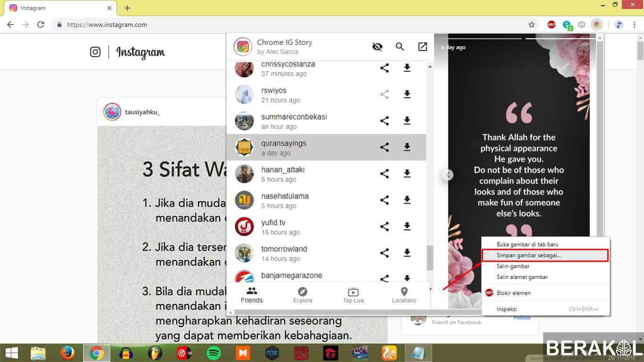The height and width of the screenshot is (362, 644).
Task: Toggle anonymous viewing eye-slash icon
Action: [377, 47]
